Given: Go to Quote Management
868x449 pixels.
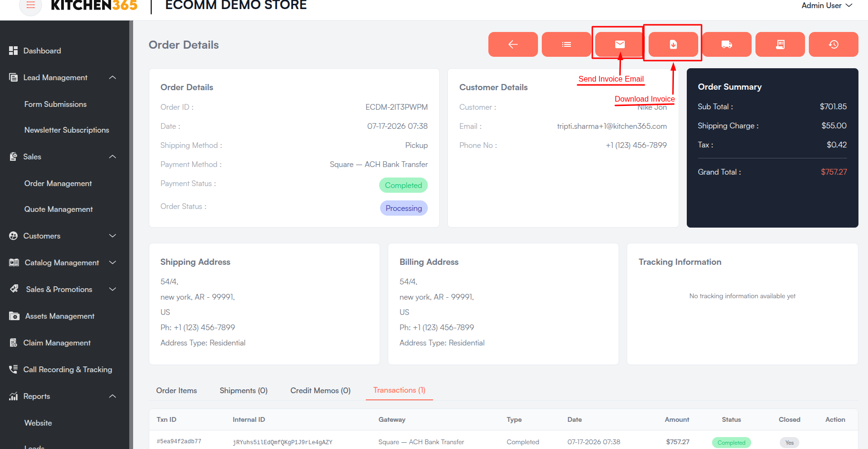Looking at the screenshot, I should click(x=59, y=209).
